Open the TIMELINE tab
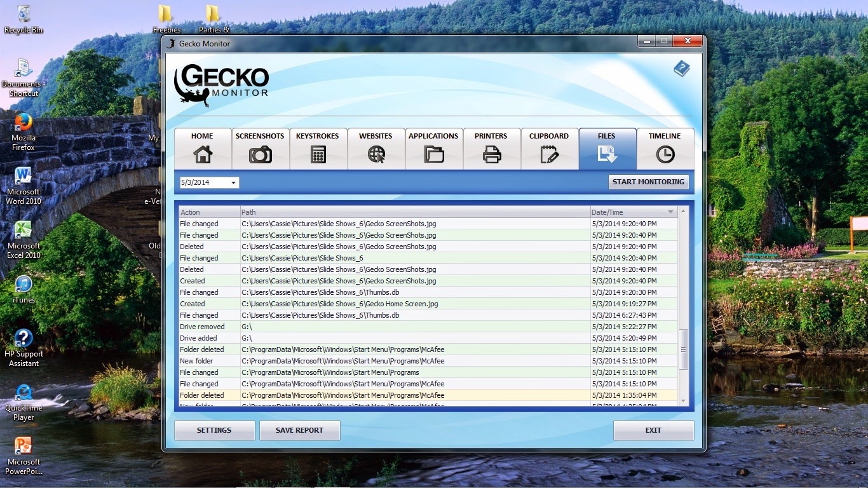Viewport: 868px width, 488px height. (x=665, y=149)
